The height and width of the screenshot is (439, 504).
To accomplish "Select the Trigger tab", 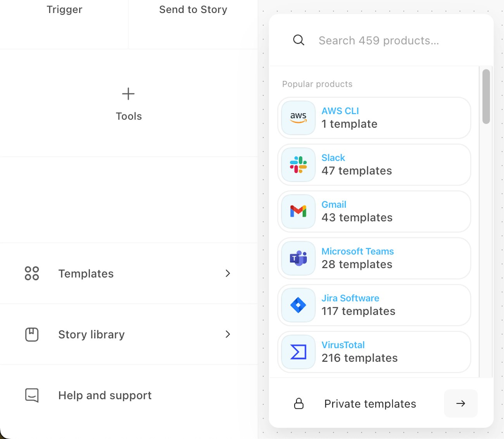I will tap(64, 10).
